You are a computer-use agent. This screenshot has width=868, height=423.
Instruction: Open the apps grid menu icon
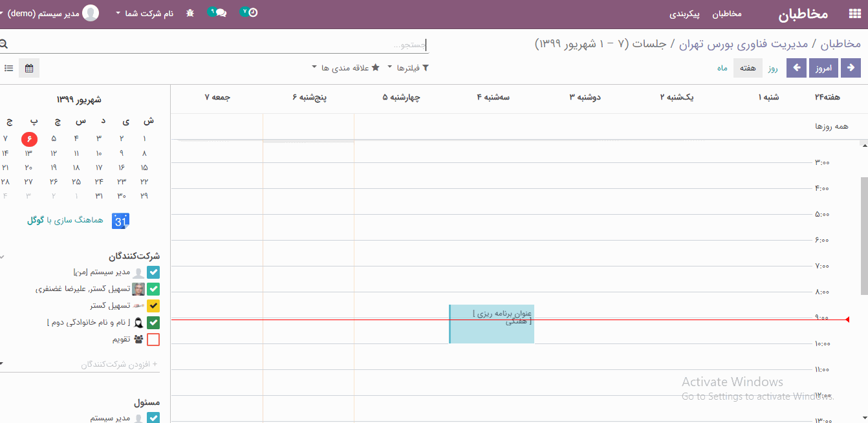[854, 14]
